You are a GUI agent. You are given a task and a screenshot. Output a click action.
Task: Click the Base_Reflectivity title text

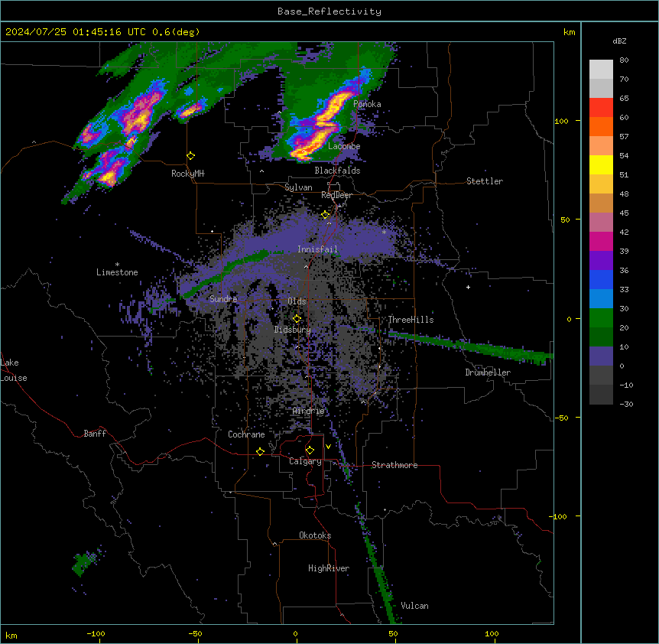click(x=329, y=11)
